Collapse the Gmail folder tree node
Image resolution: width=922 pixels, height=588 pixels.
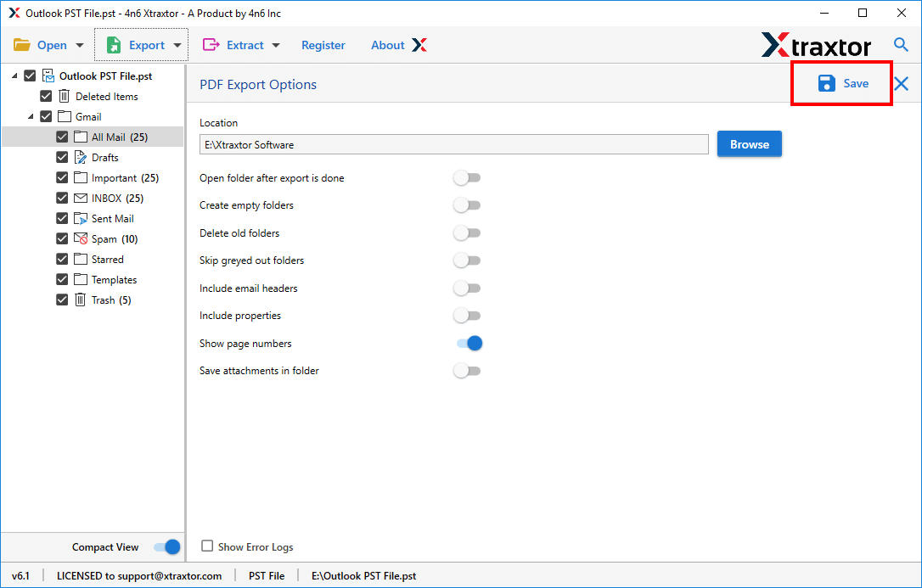31,116
